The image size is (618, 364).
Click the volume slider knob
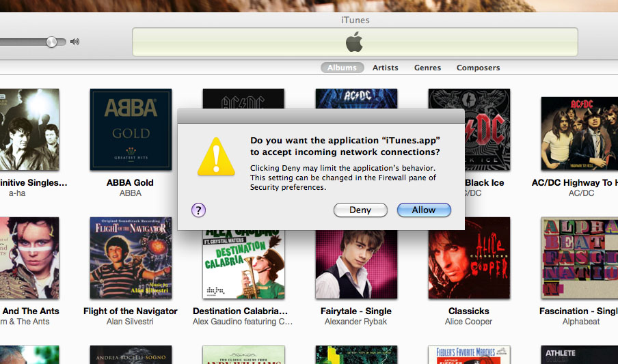coord(51,42)
